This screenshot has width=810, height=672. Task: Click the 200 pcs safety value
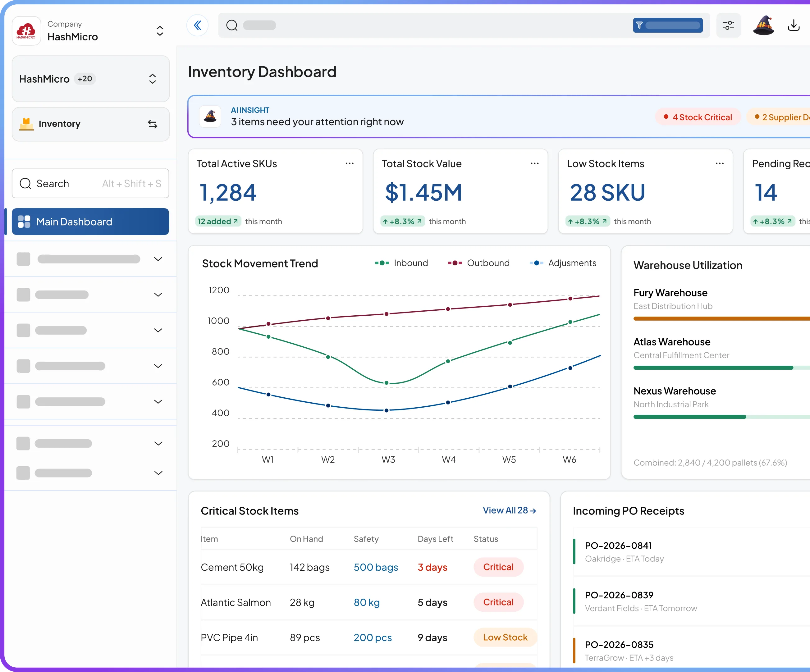[x=373, y=637]
